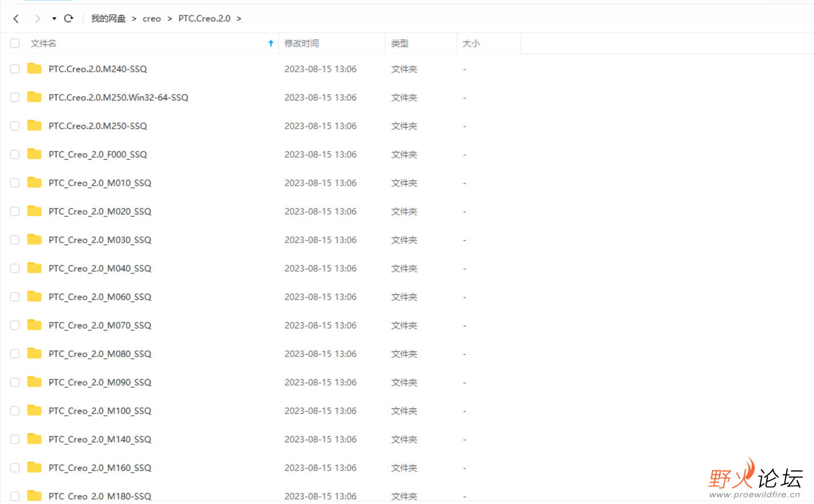Click folder icon of PTC_Creo_2.0_M030_SSQ
814x504 pixels.
pyautogui.click(x=34, y=239)
